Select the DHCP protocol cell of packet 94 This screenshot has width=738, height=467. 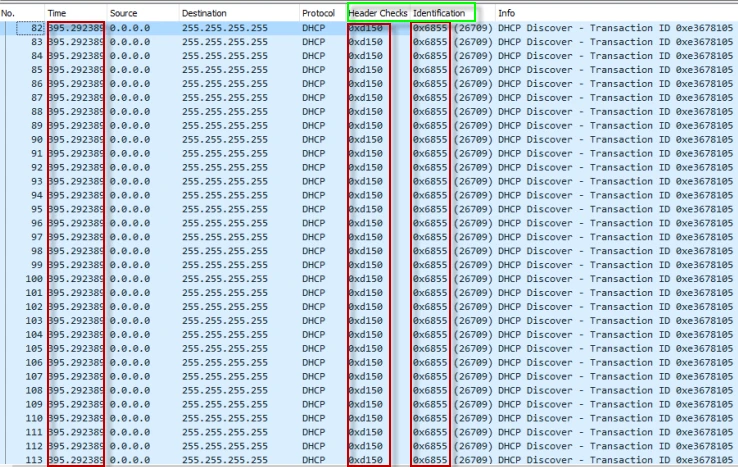click(313, 195)
